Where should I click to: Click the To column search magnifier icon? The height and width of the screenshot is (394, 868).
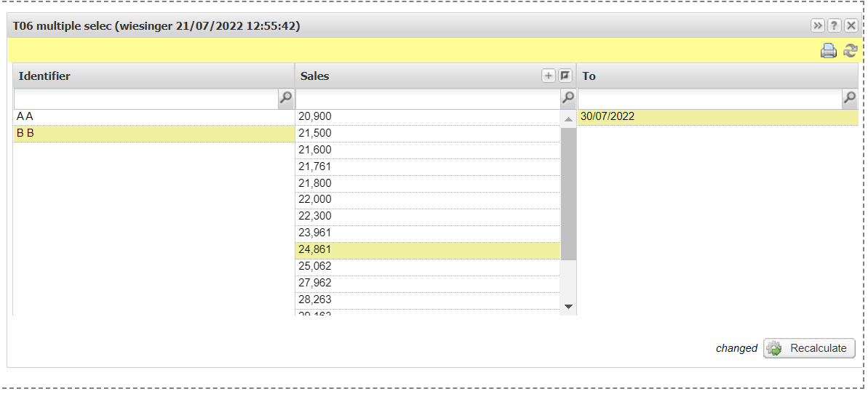click(x=850, y=98)
